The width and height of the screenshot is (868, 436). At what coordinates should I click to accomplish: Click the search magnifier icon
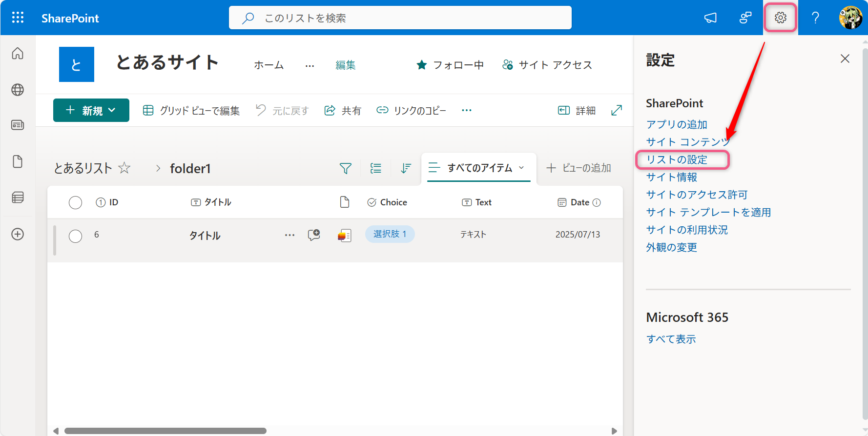click(248, 18)
